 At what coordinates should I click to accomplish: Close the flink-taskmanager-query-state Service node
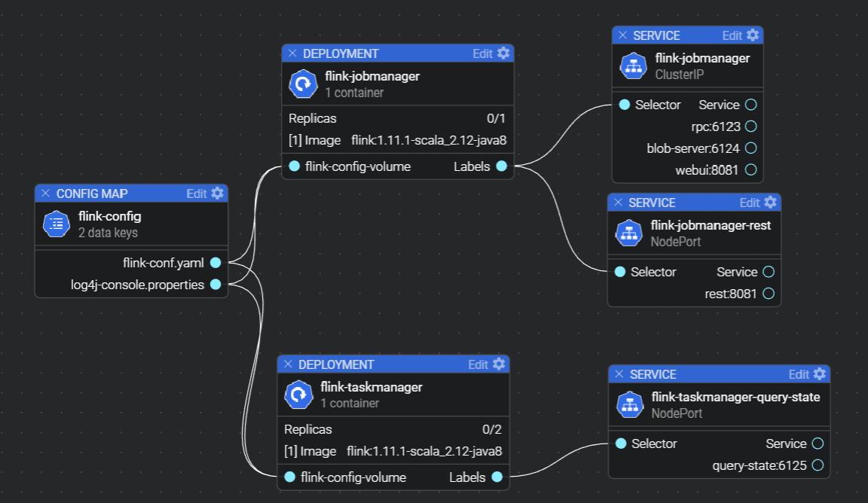tap(619, 373)
